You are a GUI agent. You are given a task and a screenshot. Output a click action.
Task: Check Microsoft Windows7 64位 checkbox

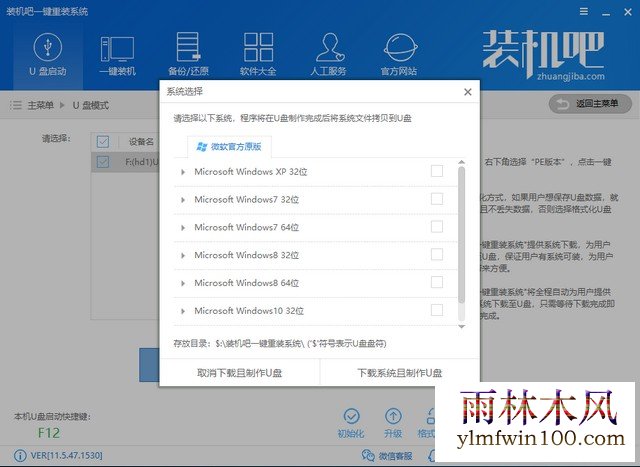437,227
